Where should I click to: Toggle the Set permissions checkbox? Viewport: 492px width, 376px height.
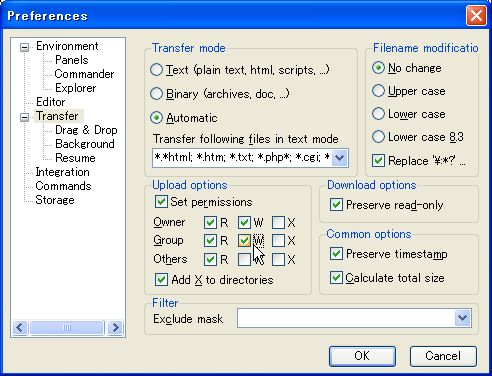pos(161,202)
